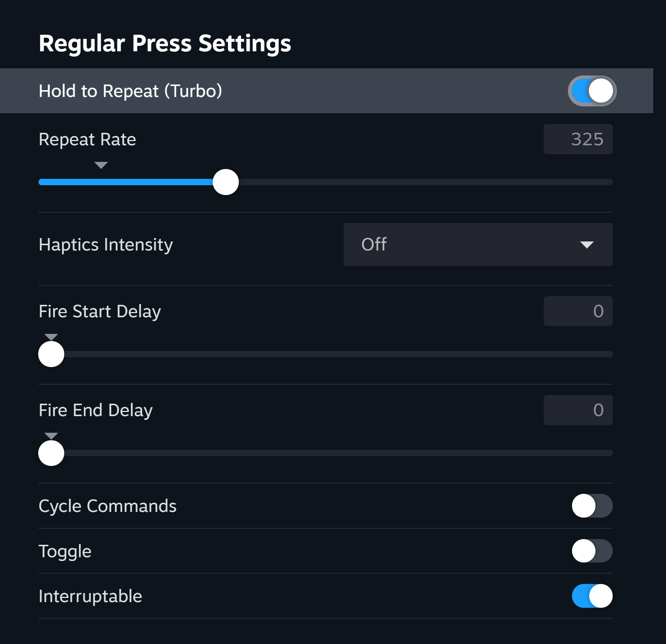Enable the Cycle Commands switch
Image resolution: width=666 pixels, height=644 pixels.
[x=592, y=506]
